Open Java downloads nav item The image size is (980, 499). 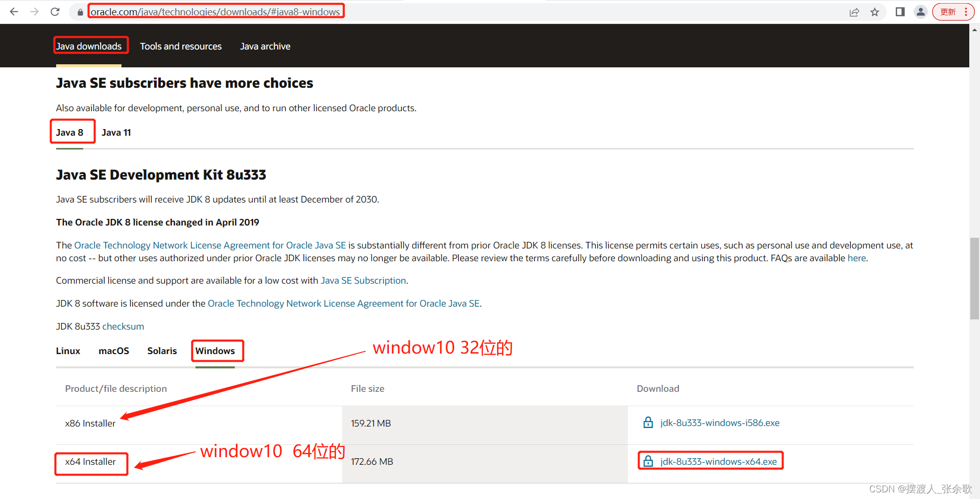coord(89,46)
